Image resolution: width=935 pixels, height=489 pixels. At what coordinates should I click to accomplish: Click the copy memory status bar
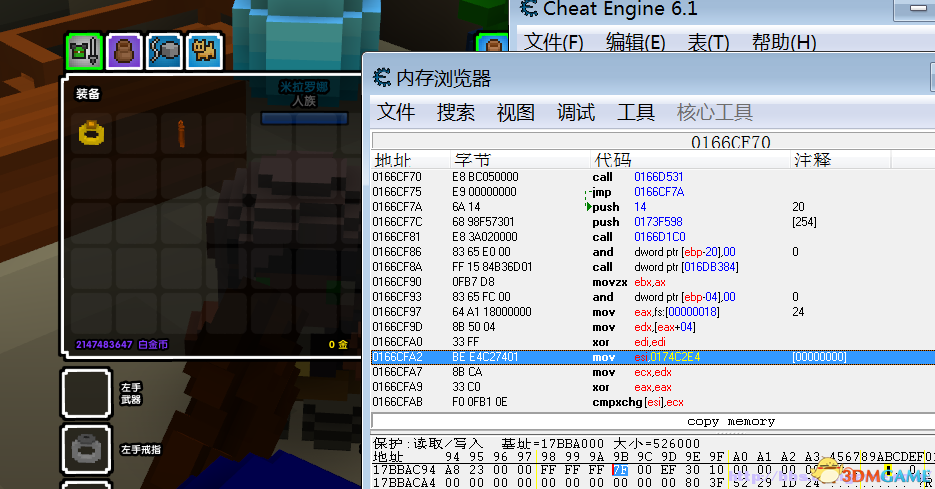[653, 421]
